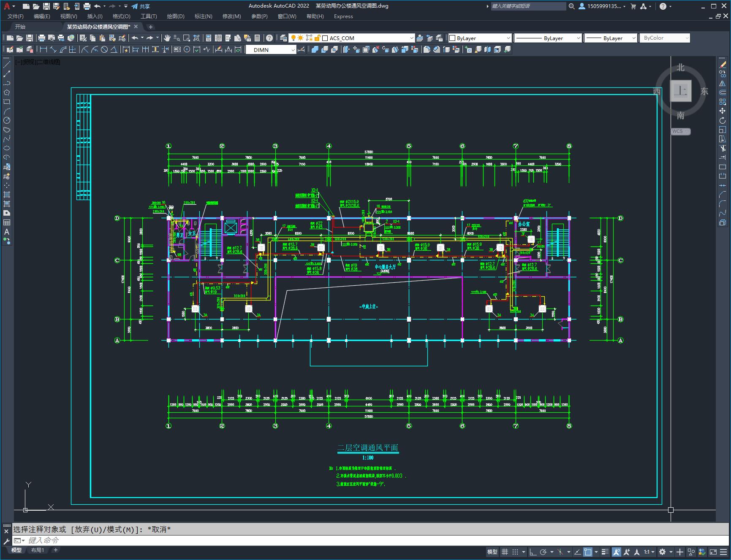Open the 修改(M) menu
This screenshot has height=560, width=731.
pyautogui.click(x=231, y=16)
